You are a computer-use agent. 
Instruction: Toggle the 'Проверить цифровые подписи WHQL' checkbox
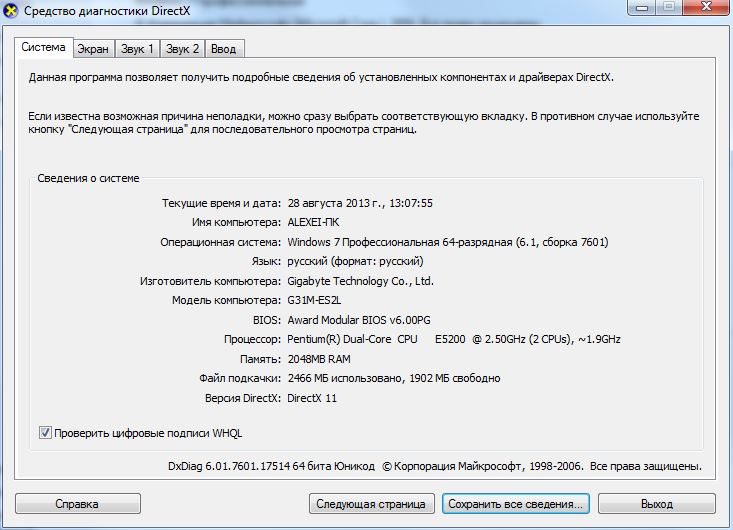point(45,433)
